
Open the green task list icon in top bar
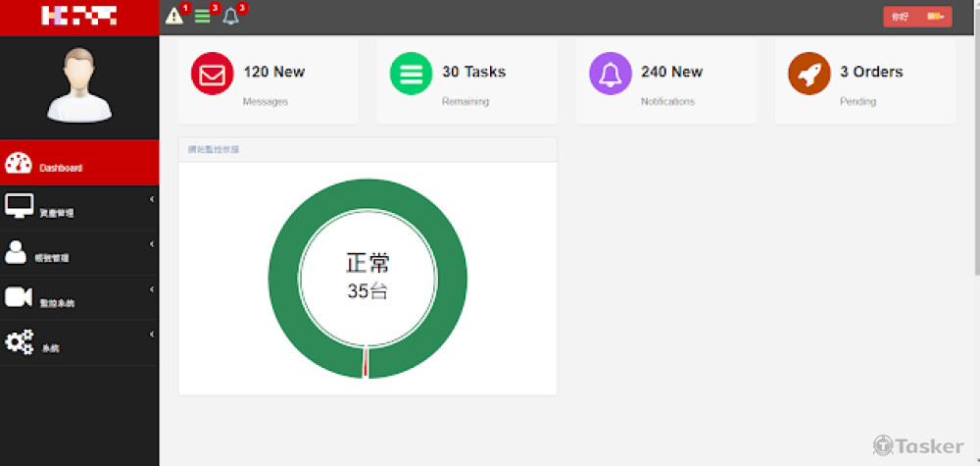coord(202,16)
